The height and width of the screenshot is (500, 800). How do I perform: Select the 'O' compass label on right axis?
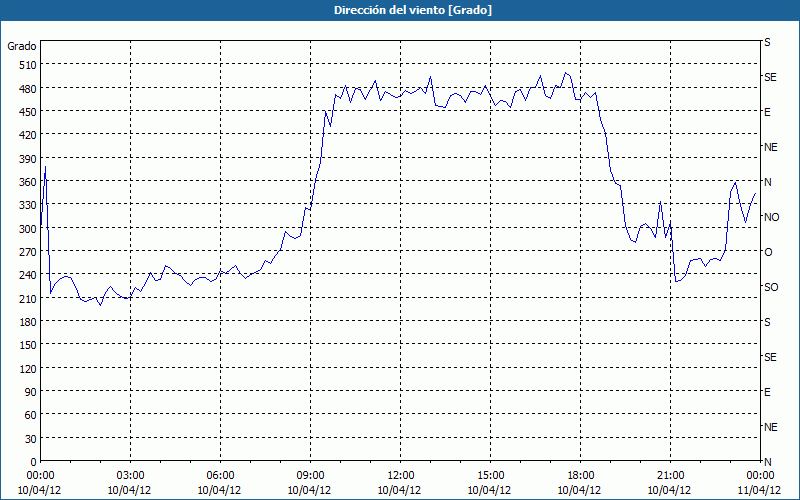pyautogui.click(x=768, y=252)
